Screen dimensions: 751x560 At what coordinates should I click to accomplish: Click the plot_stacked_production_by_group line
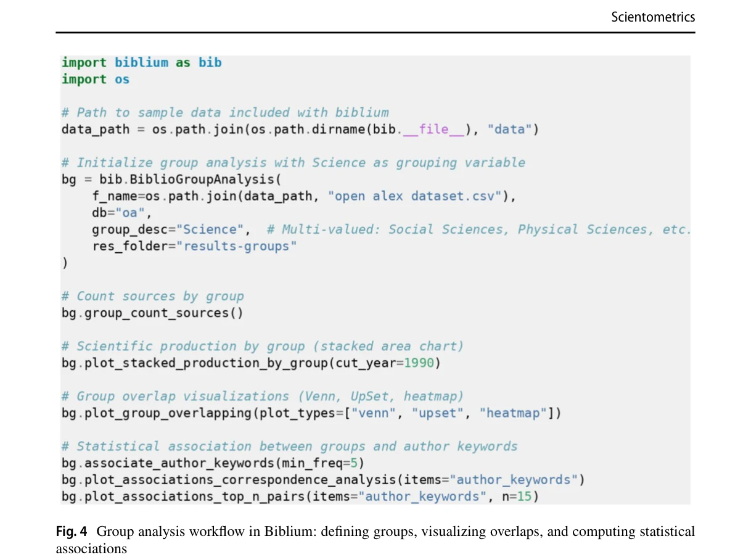(252, 363)
